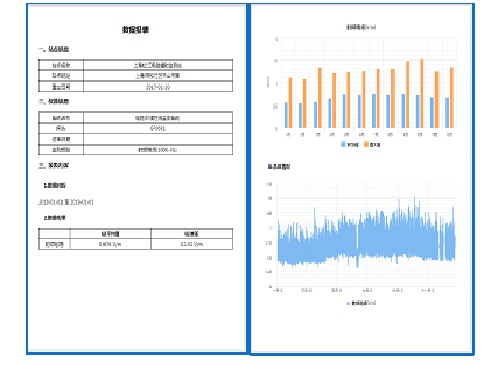The height and width of the screenshot is (366, 499).
Task: Click the empty cell in the second table
Action: [158, 139]
